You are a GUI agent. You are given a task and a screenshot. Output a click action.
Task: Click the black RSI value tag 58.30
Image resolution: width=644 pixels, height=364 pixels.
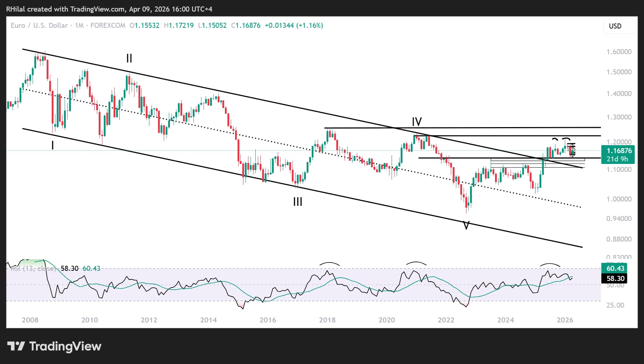pyautogui.click(x=615, y=278)
